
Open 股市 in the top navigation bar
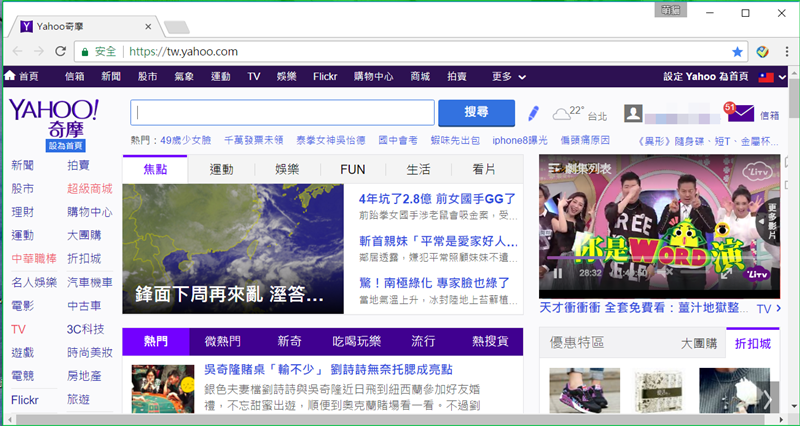click(x=147, y=77)
